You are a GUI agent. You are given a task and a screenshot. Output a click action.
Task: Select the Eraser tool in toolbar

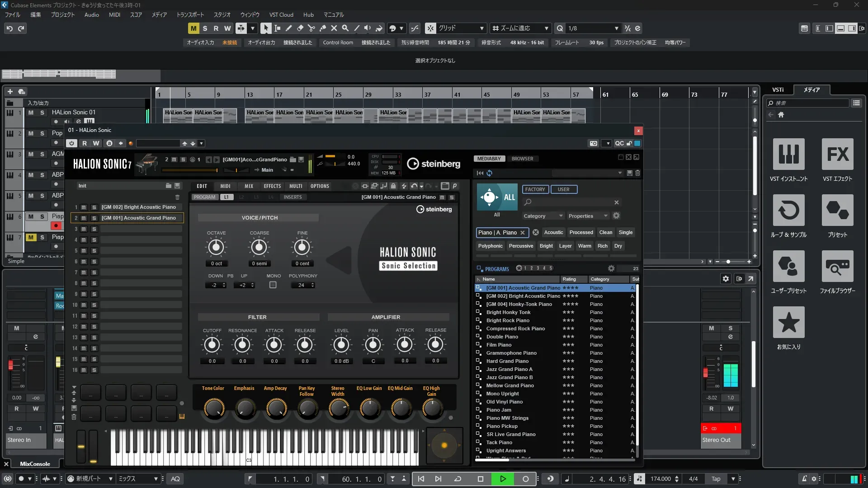(x=300, y=28)
